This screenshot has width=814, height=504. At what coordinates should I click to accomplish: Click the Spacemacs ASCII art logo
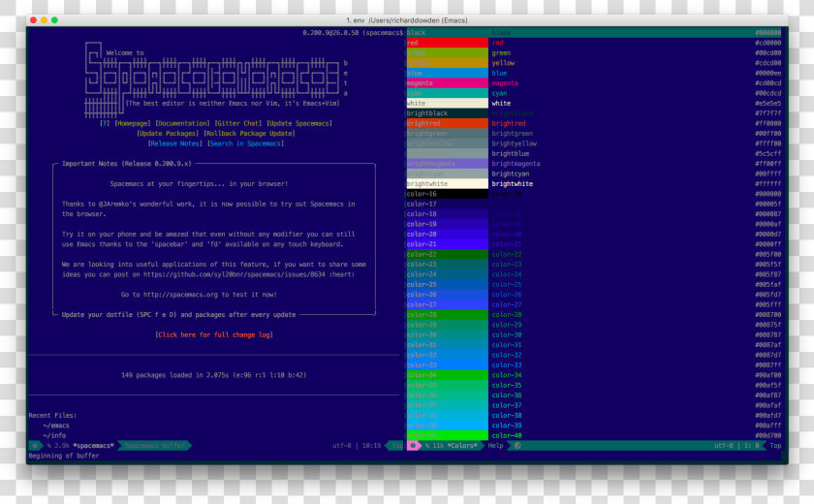[x=212, y=80]
